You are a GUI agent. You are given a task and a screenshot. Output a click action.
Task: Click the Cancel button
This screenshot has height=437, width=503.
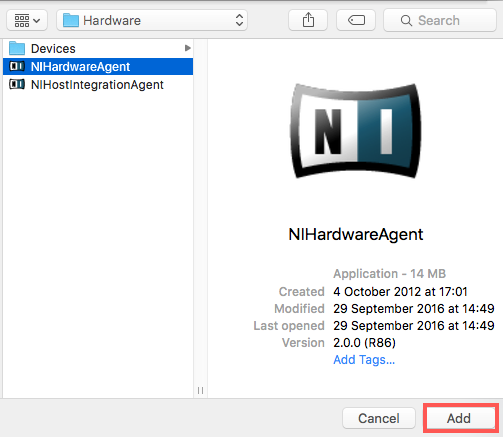tap(379, 418)
